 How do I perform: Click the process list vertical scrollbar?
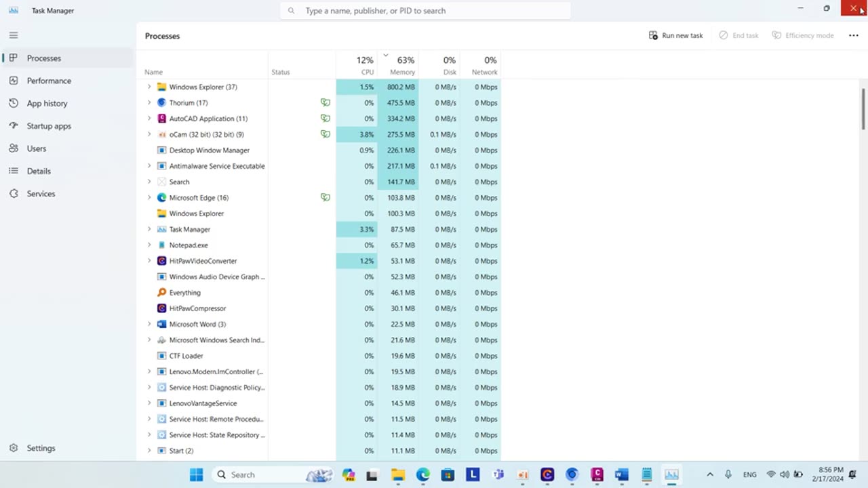(x=863, y=108)
